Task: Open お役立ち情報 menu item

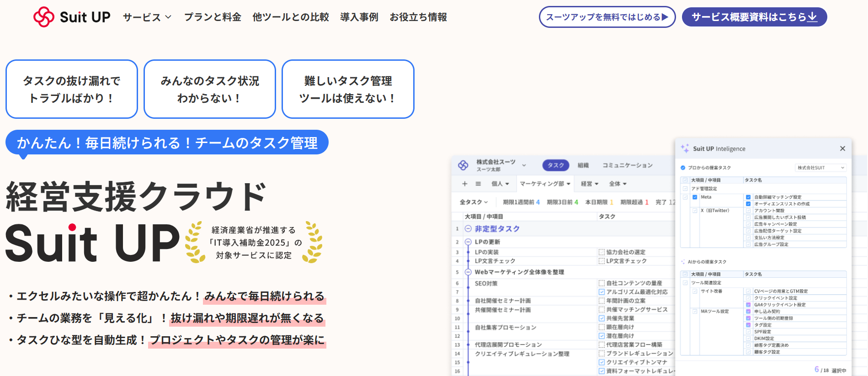Action: (418, 17)
